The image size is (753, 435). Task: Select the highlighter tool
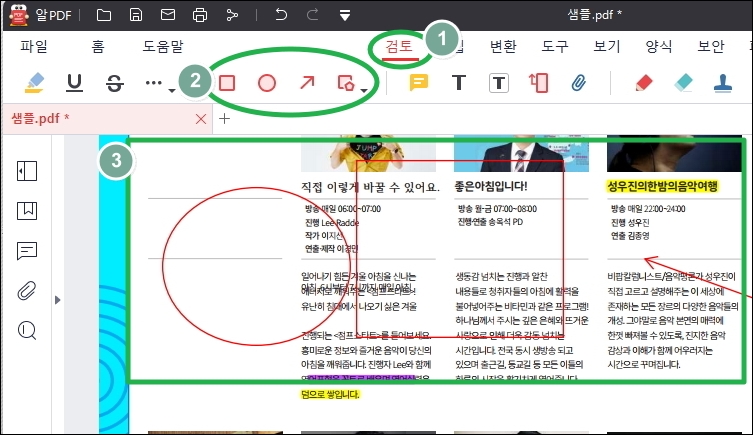tap(34, 83)
